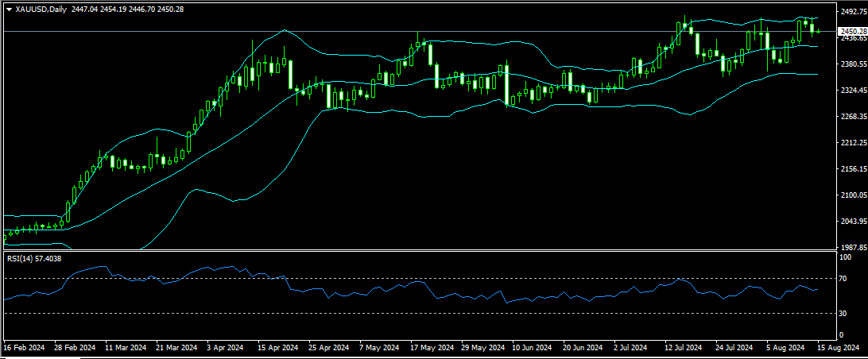Click the 2212.25 price scale label
Screen dimensions: 868x359
click(852, 143)
